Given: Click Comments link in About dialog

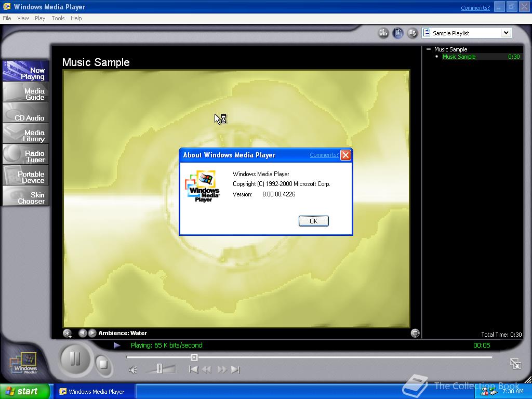Looking at the screenshot, I should tap(324, 155).
